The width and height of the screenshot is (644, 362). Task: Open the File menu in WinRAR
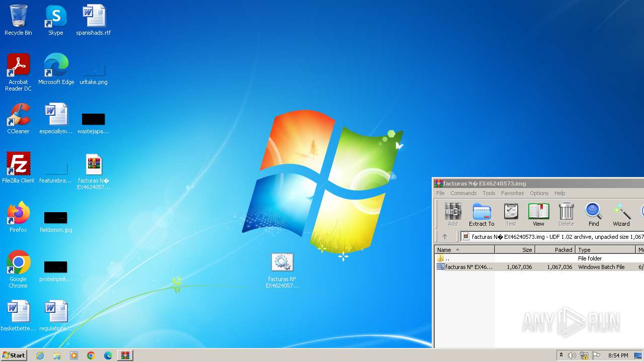(440, 193)
